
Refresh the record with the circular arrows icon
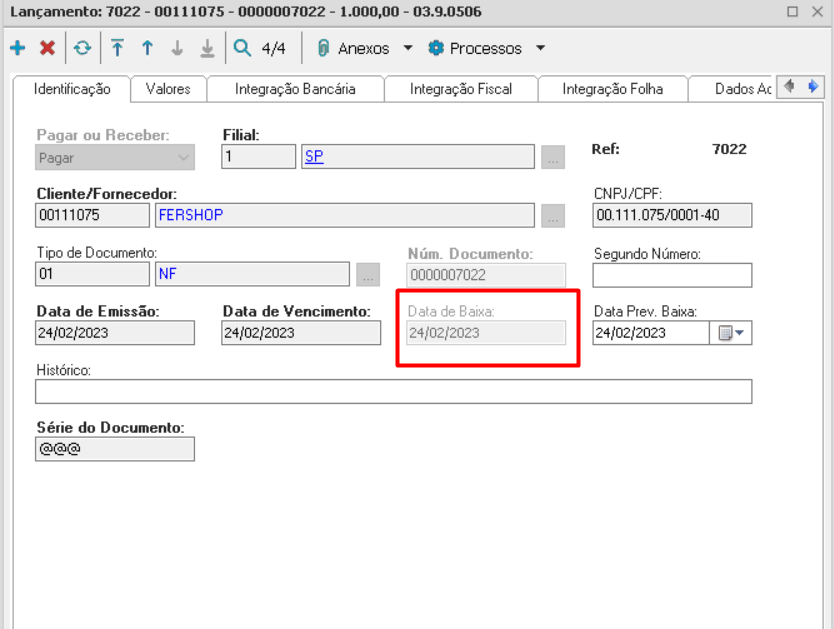(x=82, y=48)
